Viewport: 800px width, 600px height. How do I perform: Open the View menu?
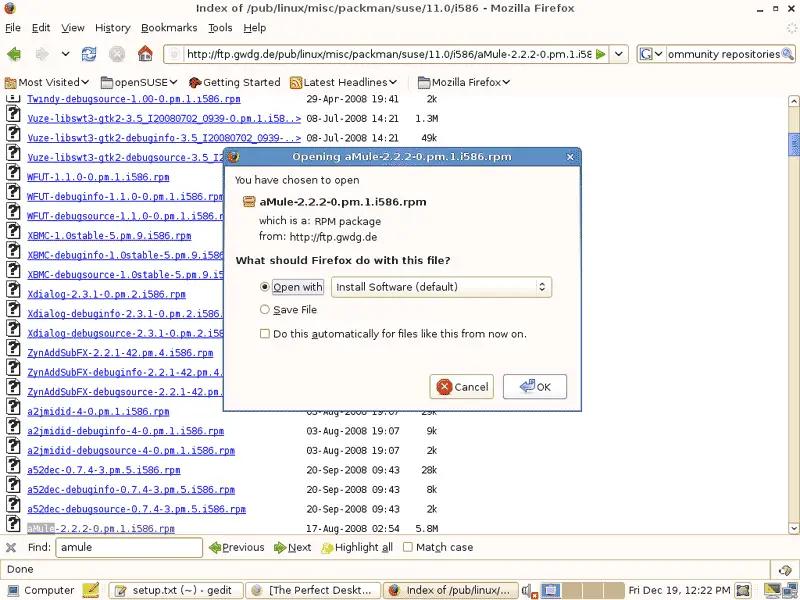click(x=73, y=28)
